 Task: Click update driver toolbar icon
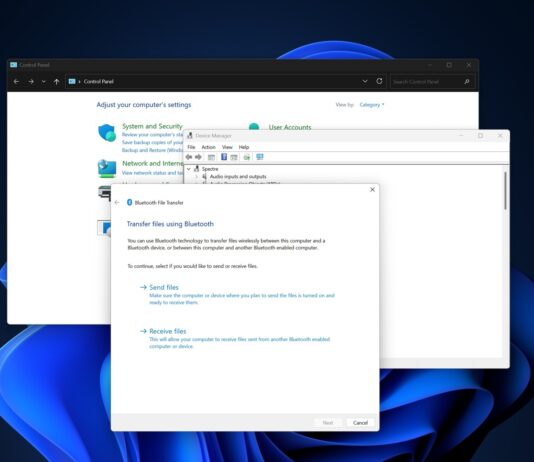click(247, 157)
